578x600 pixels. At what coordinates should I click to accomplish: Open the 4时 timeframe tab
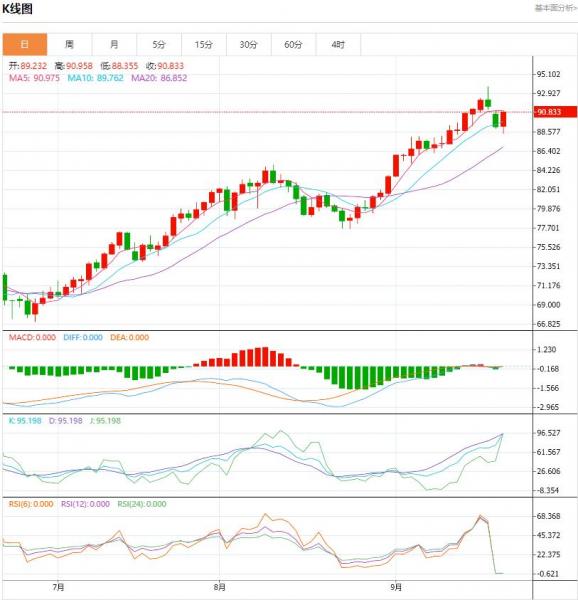338,44
